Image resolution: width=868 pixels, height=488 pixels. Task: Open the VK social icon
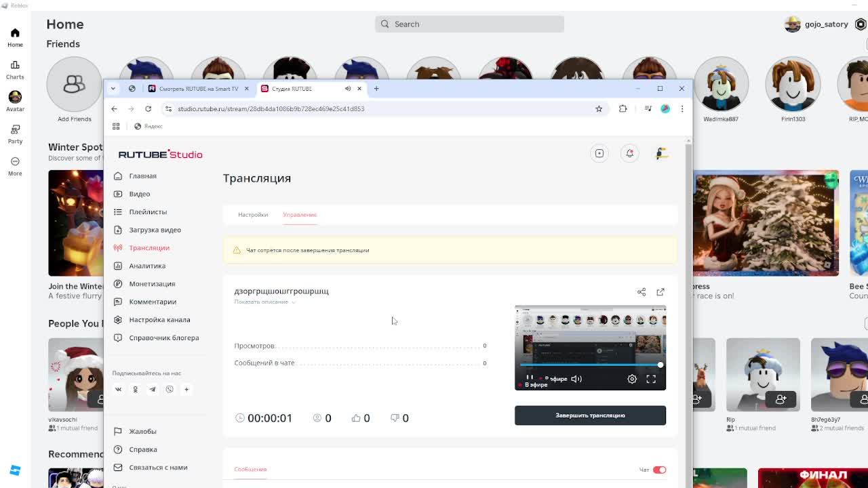[x=118, y=389]
